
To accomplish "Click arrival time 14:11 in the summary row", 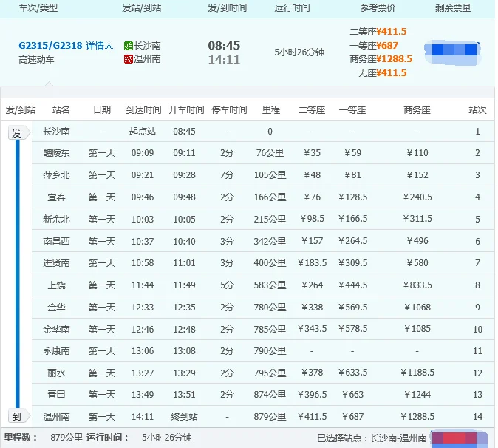I will coord(224,59).
